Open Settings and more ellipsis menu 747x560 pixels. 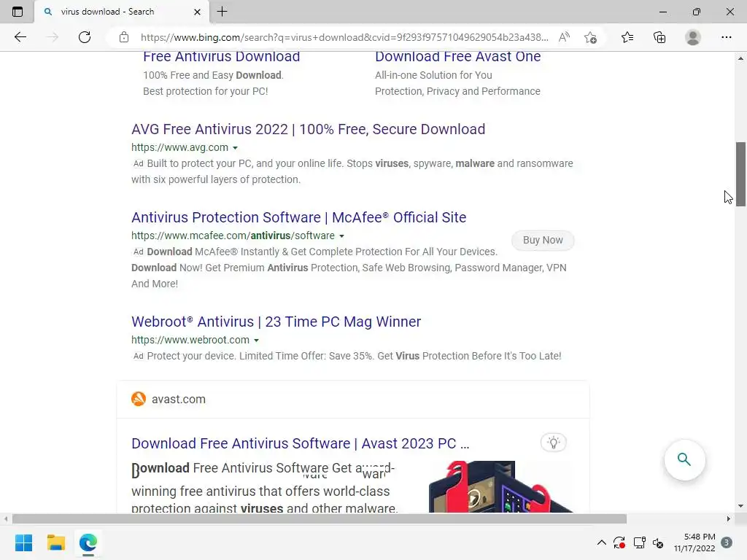tap(726, 37)
